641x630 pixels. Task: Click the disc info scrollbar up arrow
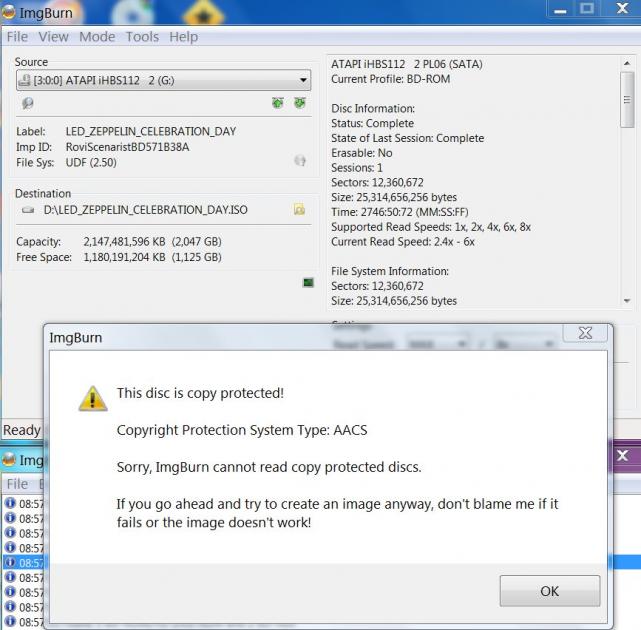[627, 63]
